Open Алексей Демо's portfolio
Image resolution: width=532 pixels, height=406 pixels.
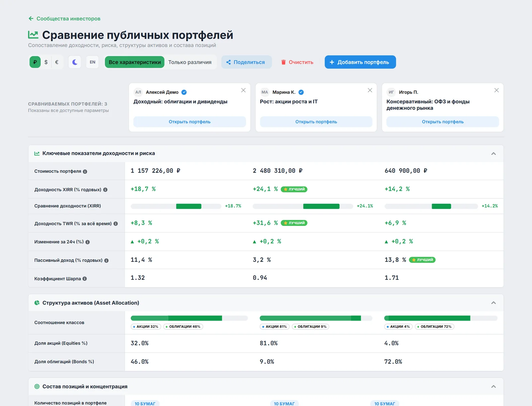[190, 122]
